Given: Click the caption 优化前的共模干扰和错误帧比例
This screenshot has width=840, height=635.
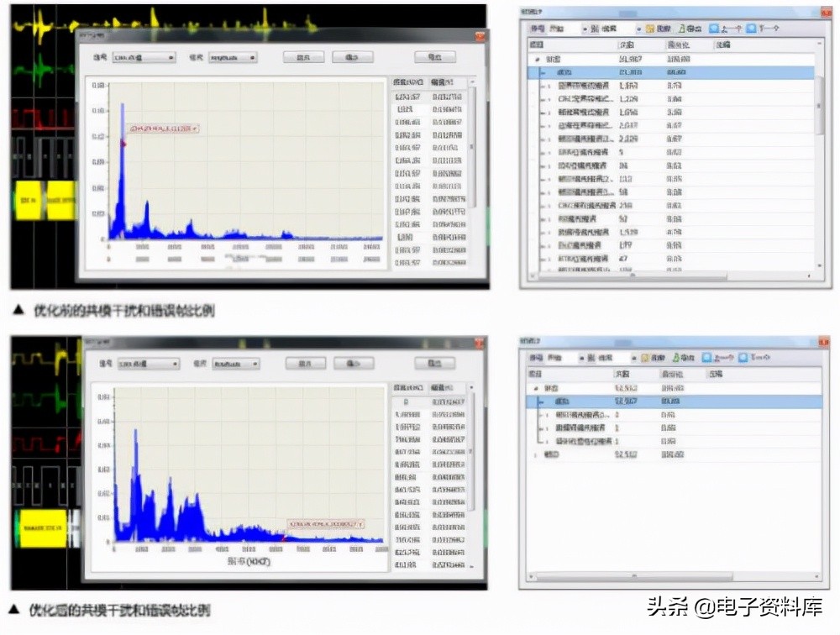Looking at the screenshot, I should click(124, 310).
